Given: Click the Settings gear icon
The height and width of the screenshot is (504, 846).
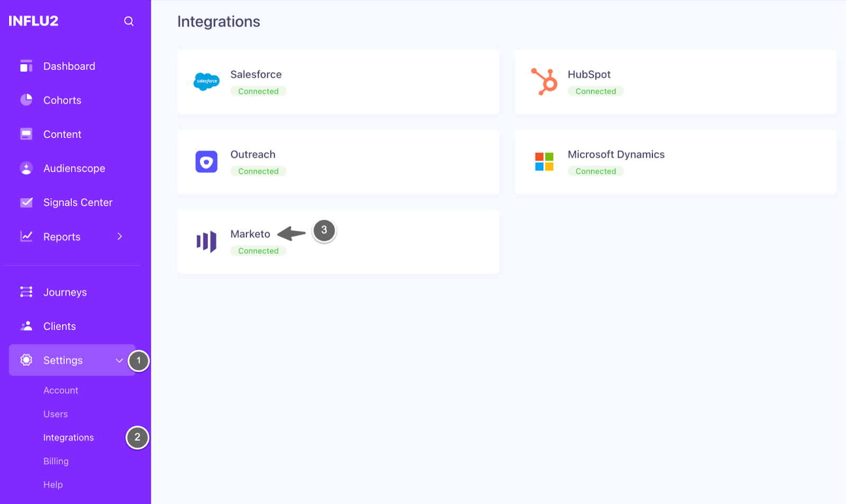Looking at the screenshot, I should tap(26, 360).
